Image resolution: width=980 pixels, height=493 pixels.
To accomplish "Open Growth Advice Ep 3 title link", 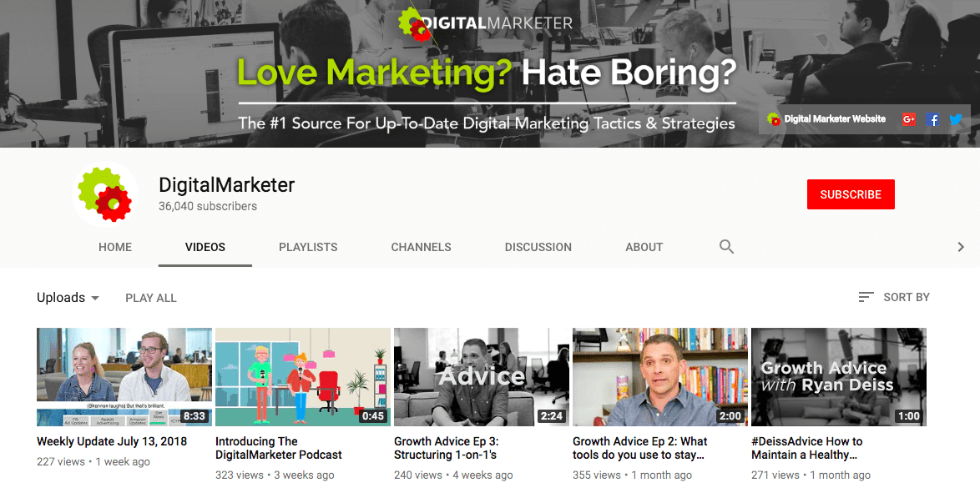I will click(x=447, y=448).
